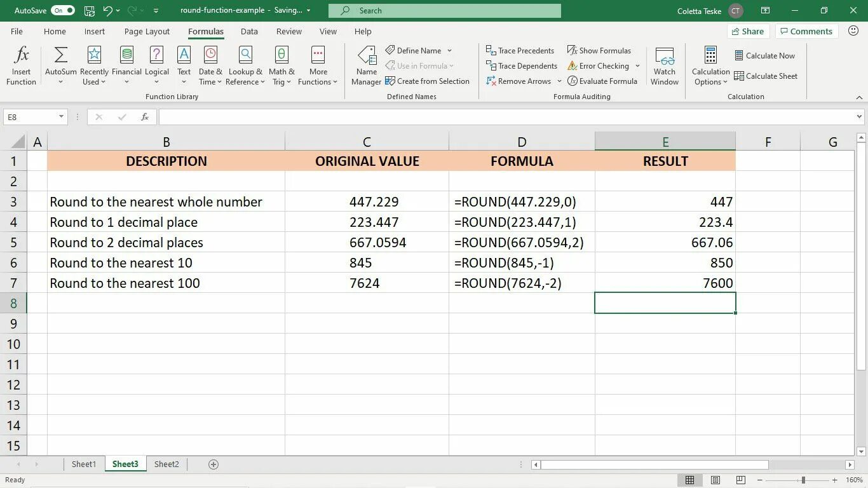Switch to Page Layout view
Image resolution: width=868 pixels, height=488 pixels.
click(715, 480)
